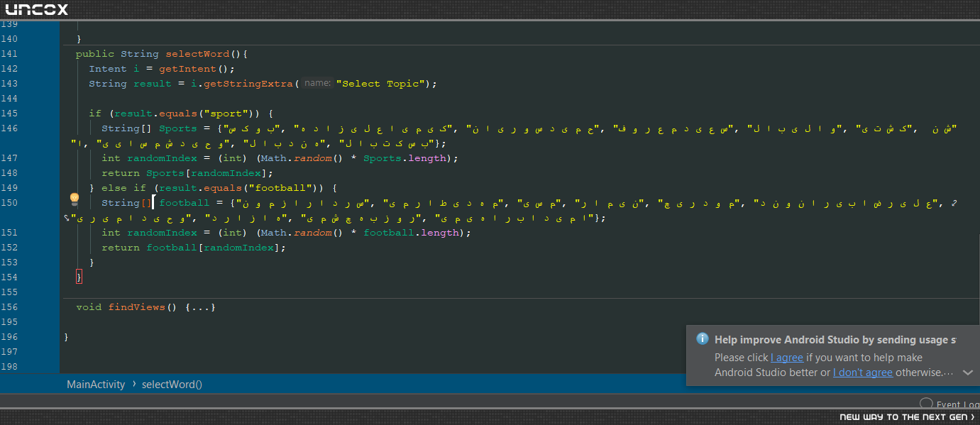Click the 'else if' keyword on line 149
Screen dimensions: 980x425
tap(123, 188)
